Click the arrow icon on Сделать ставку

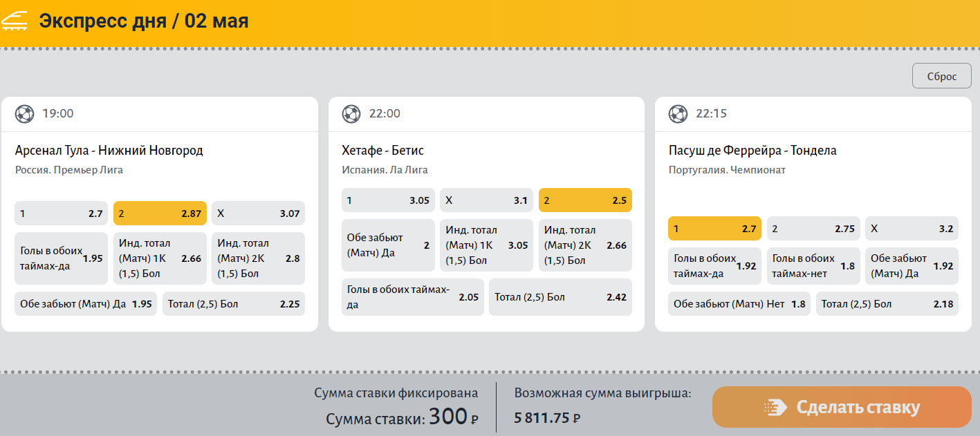[775, 408]
